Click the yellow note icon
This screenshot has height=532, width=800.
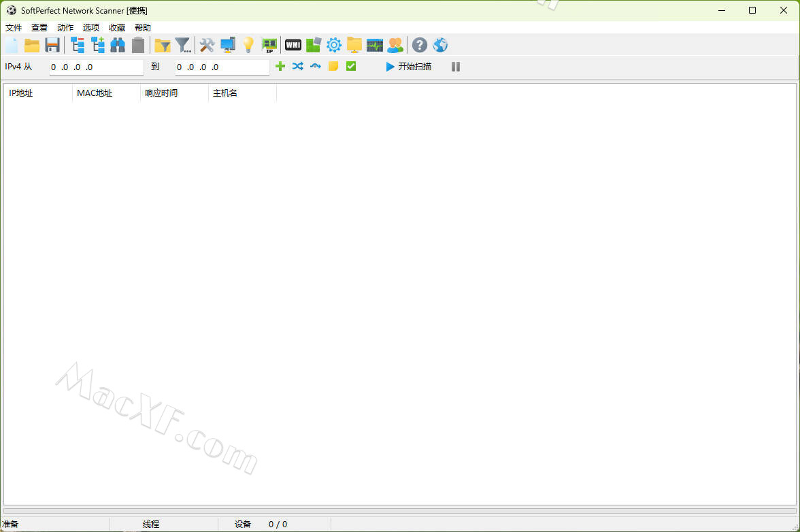[x=333, y=66]
